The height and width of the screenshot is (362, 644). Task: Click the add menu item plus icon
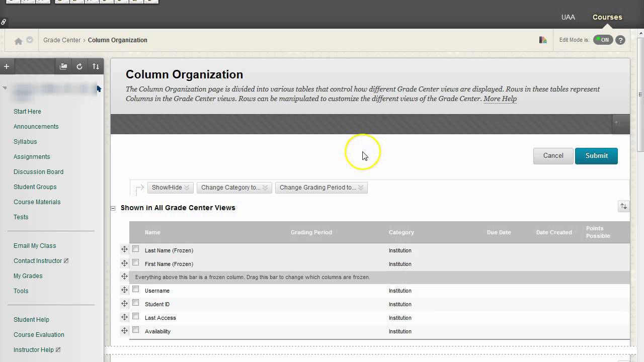[7, 66]
